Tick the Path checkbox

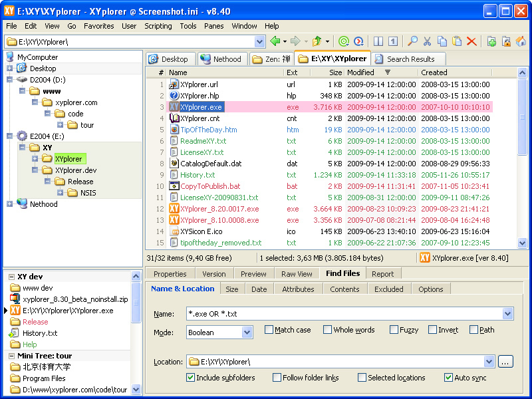[x=473, y=329]
